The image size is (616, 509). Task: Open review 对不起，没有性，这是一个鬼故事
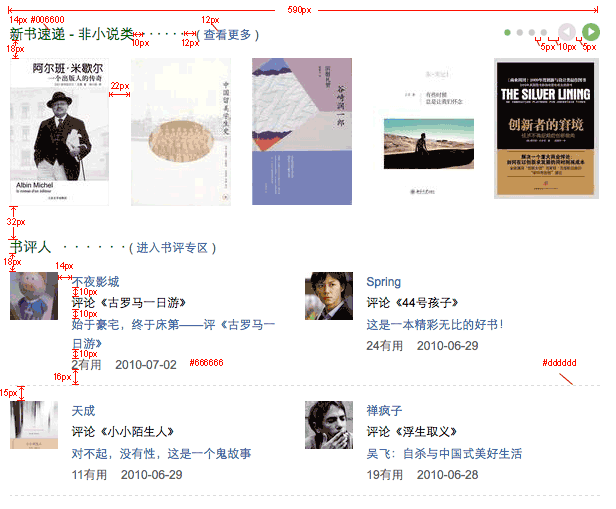coord(161,454)
